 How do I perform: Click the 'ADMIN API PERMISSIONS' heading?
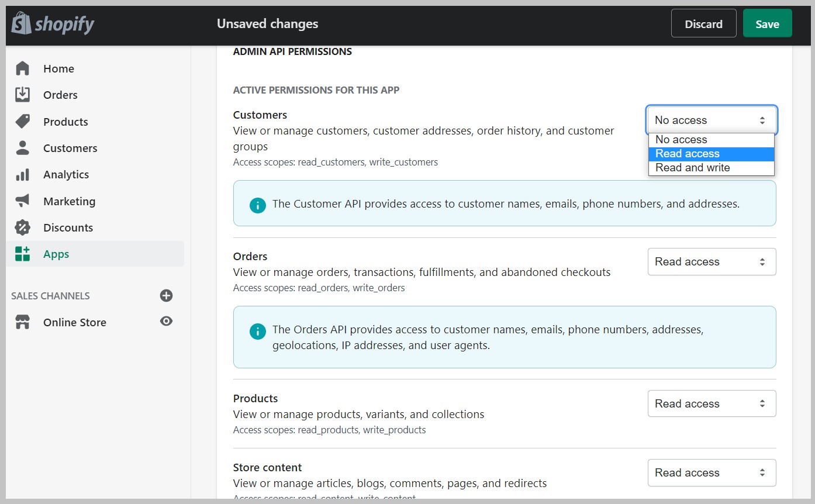pyautogui.click(x=292, y=51)
